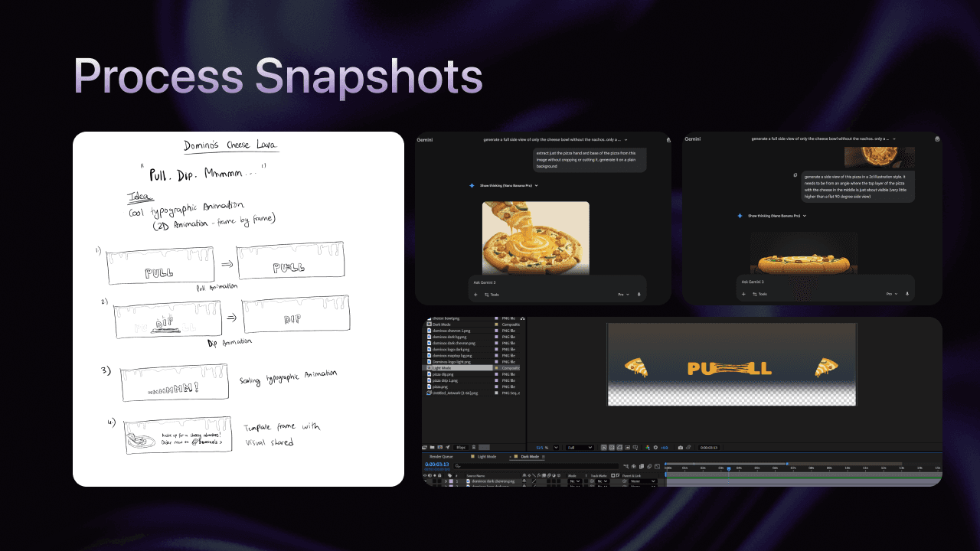The image size is (980, 551).
Task: Click the timeline layer search field
Action: 536,466
